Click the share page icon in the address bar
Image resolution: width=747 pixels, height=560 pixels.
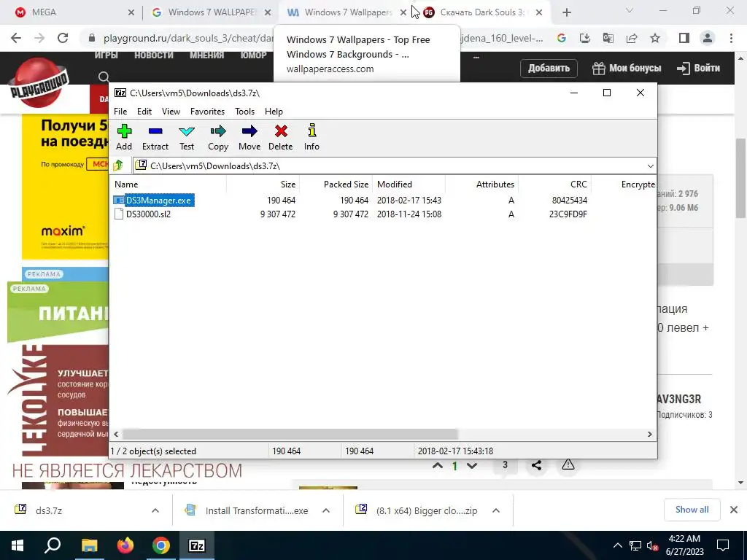(632, 38)
